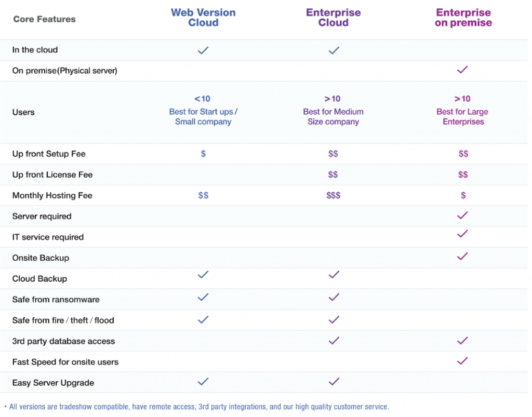Click the triple dollar Monthly Hosting Fee value
Viewport: 532px width, 417px height.
(x=333, y=196)
